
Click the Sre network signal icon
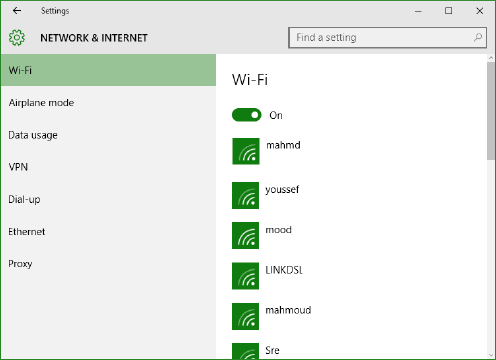(245, 351)
